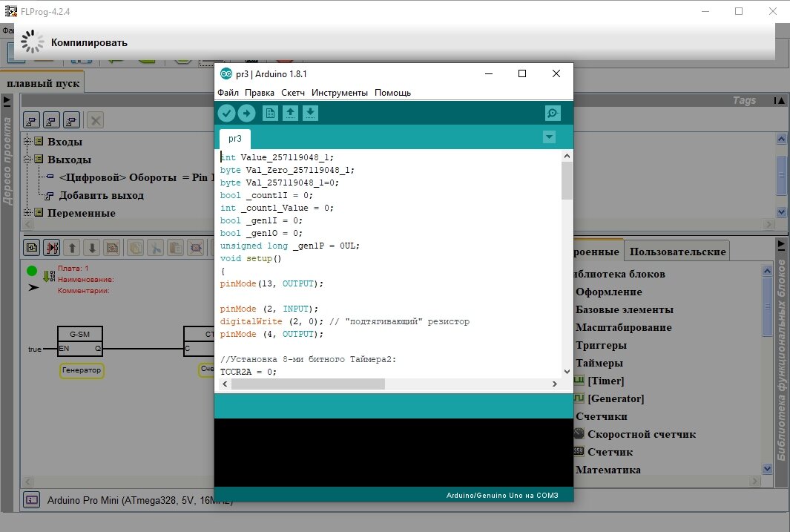Open the Инструменты menu in Arduino
This screenshot has width=790, height=532.
[340, 93]
